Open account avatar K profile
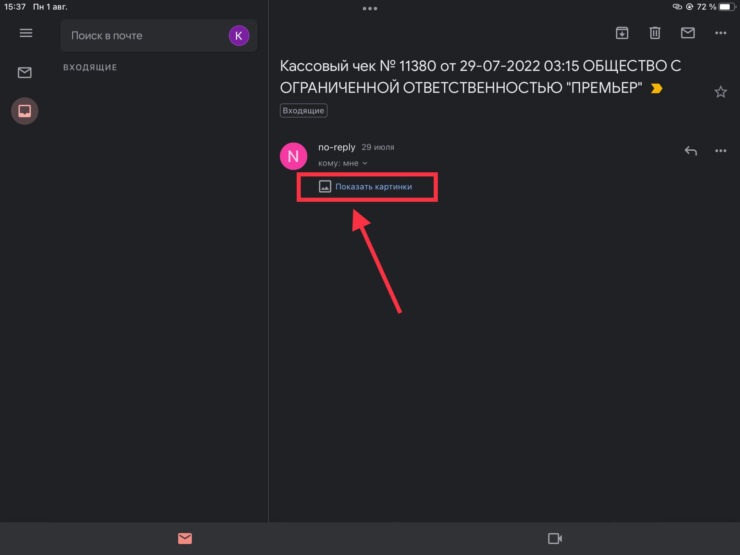 point(238,35)
